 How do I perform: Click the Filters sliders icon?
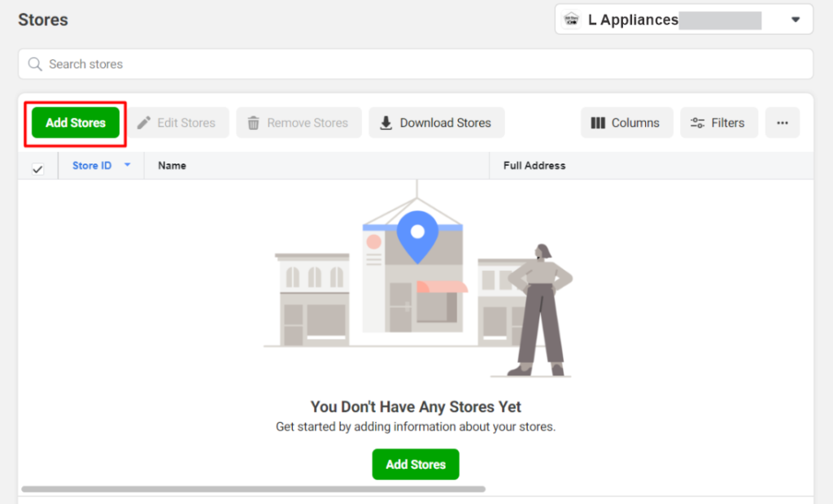(x=697, y=124)
